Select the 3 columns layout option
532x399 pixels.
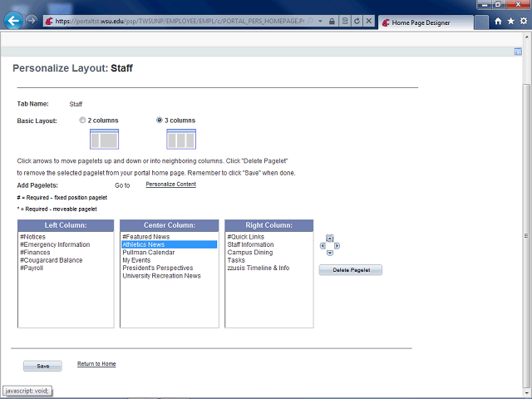pyautogui.click(x=160, y=121)
